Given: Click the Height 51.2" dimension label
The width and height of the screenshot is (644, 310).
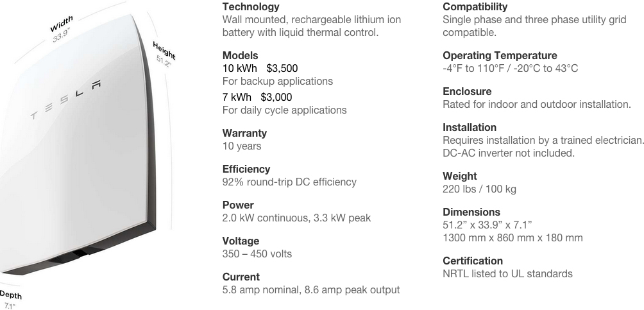Looking at the screenshot, I should (x=164, y=55).
